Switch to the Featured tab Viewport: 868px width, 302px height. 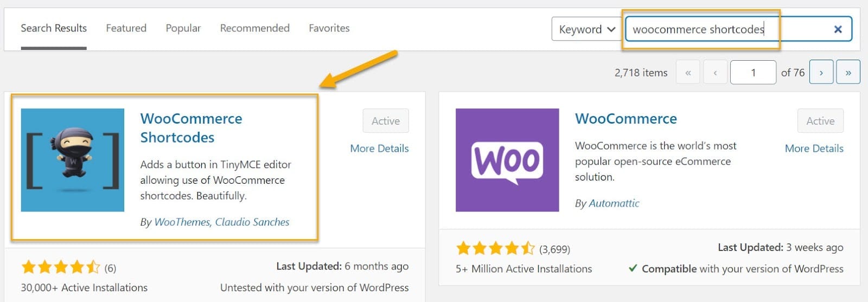coord(126,28)
